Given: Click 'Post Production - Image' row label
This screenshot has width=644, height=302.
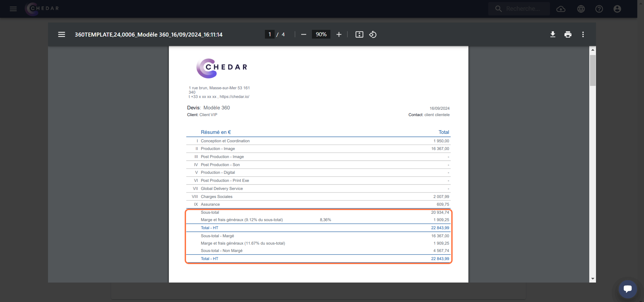Looking at the screenshot, I should (222, 157).
